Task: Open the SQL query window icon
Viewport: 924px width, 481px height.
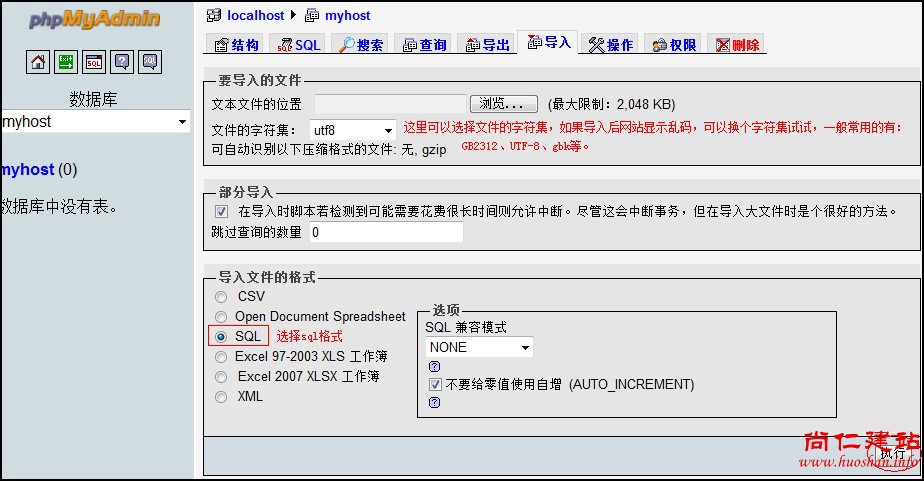Action: 93,62
